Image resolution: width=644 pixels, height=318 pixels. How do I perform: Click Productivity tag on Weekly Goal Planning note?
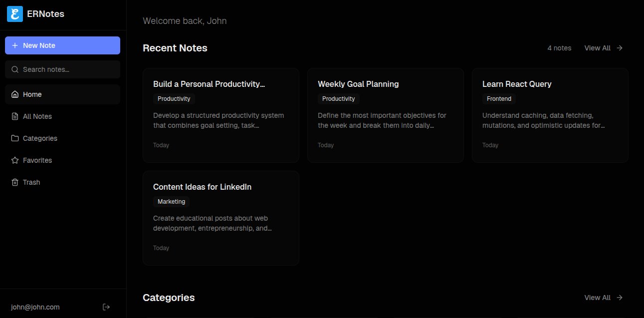339,99
